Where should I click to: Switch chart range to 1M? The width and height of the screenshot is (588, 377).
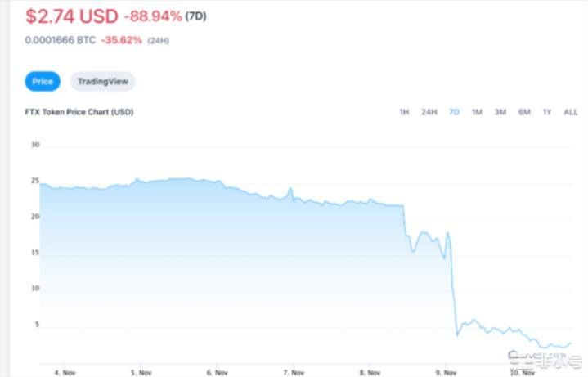point(477,112)
